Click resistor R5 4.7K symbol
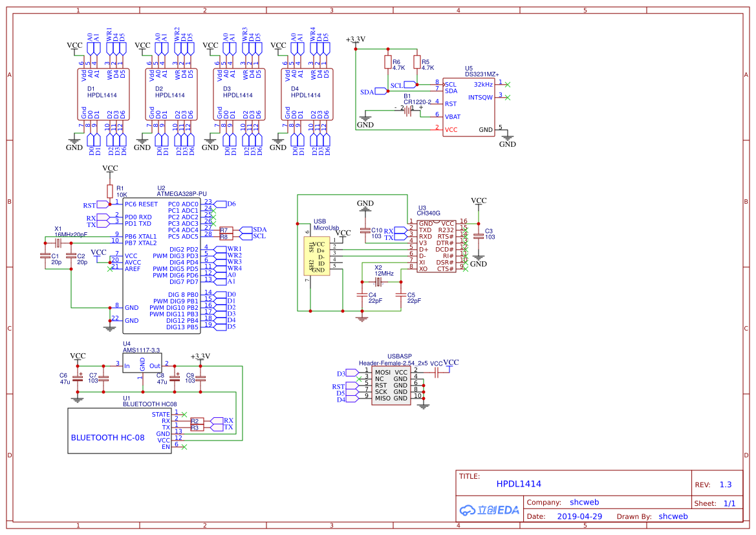This screenshot has width=756, height=535. tap(417, 62)
